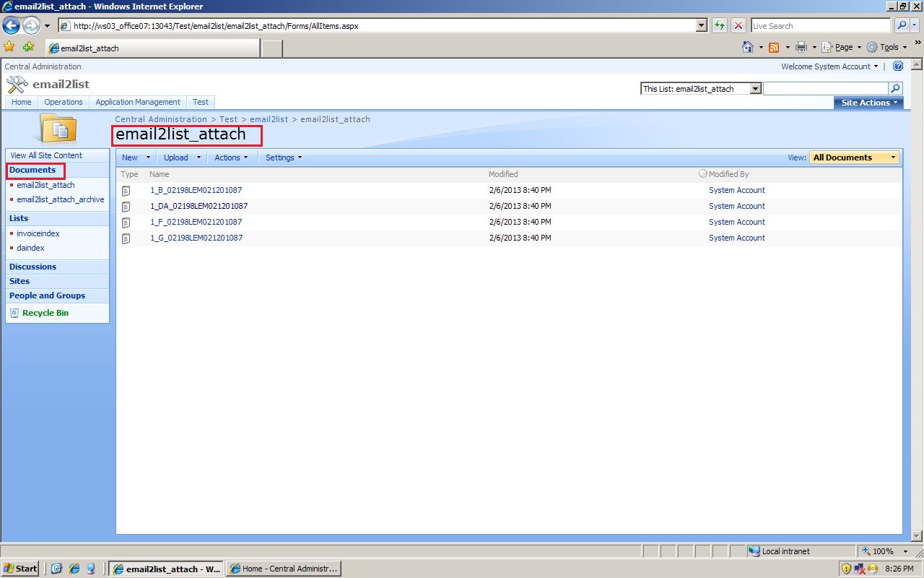Open the daindex list link
Viewport: 924px width, 578px height.
[x=31, y=248]
